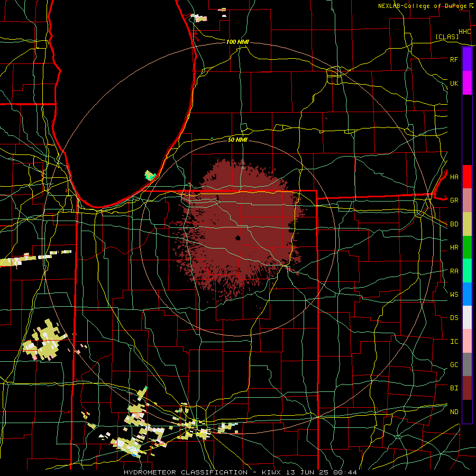476x476 pixels.
Task: Click the GC gray legend swatch
Action: (467, 364)
